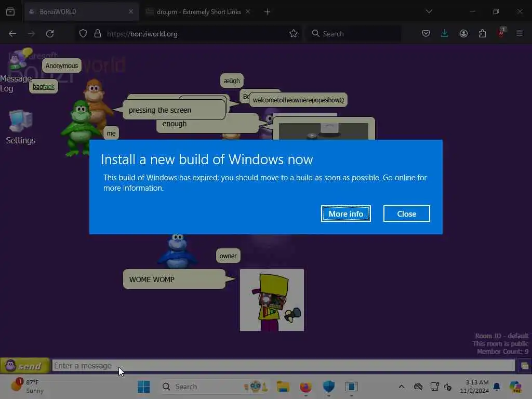
Task: Click the chat icon beside message field
Action: [x=525, y=366]
